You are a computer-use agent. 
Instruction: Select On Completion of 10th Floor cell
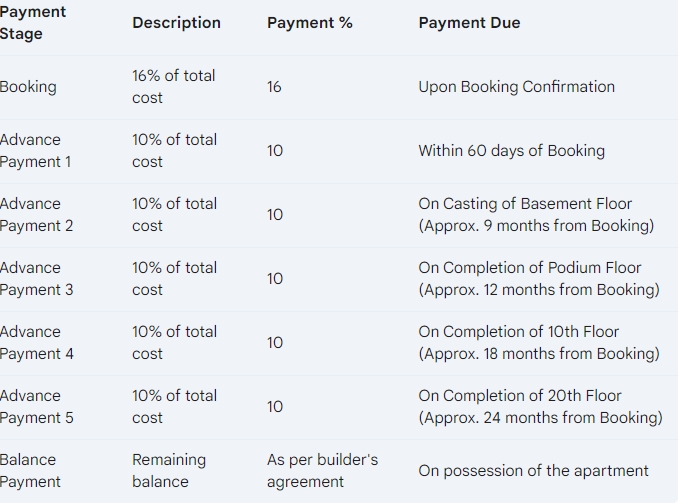point(539,343)
